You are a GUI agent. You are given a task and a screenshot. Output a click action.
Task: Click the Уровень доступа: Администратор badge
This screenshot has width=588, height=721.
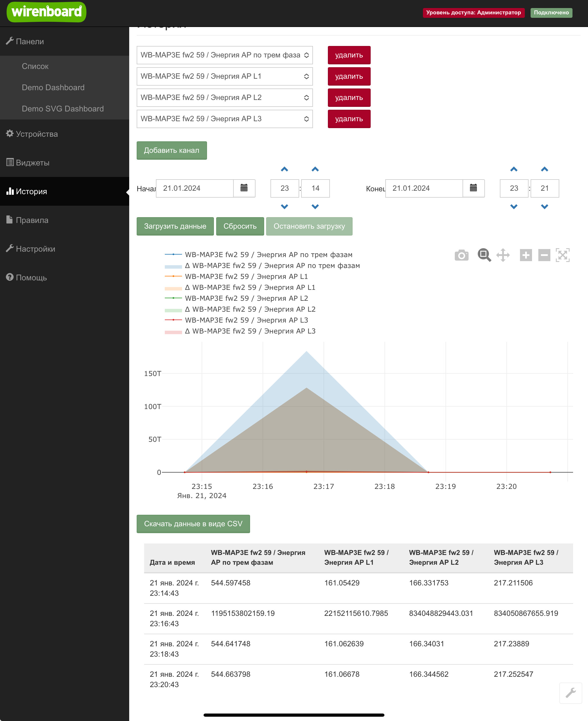473,13
